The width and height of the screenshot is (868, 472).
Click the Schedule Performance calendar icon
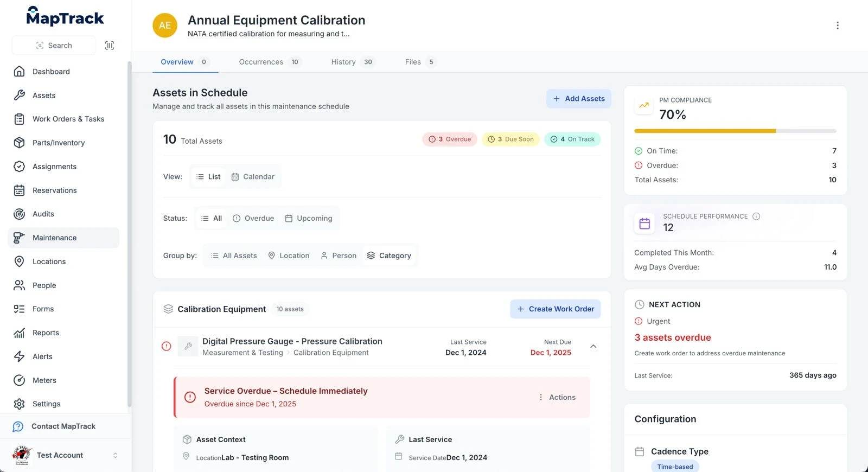point(644,224)
